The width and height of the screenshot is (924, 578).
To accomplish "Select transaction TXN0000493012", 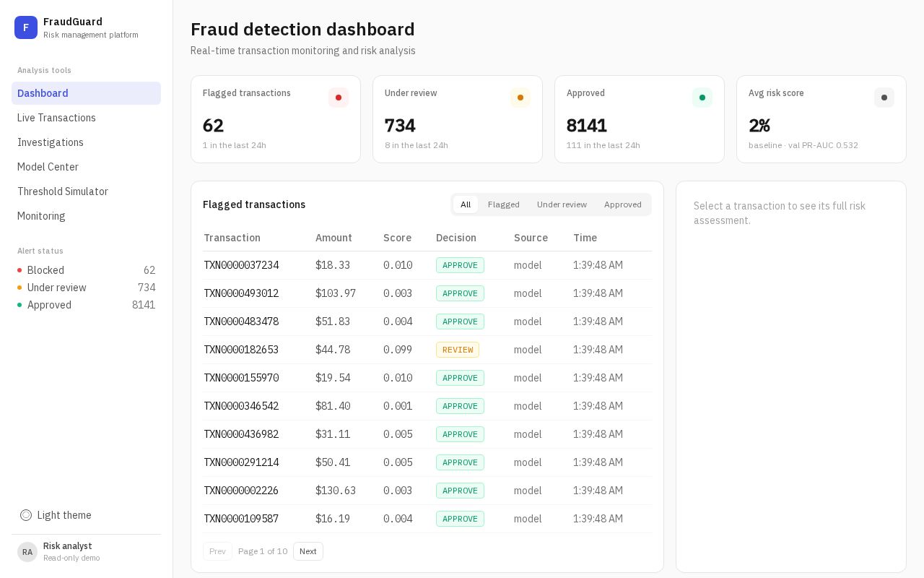I will tap(427, 293).
